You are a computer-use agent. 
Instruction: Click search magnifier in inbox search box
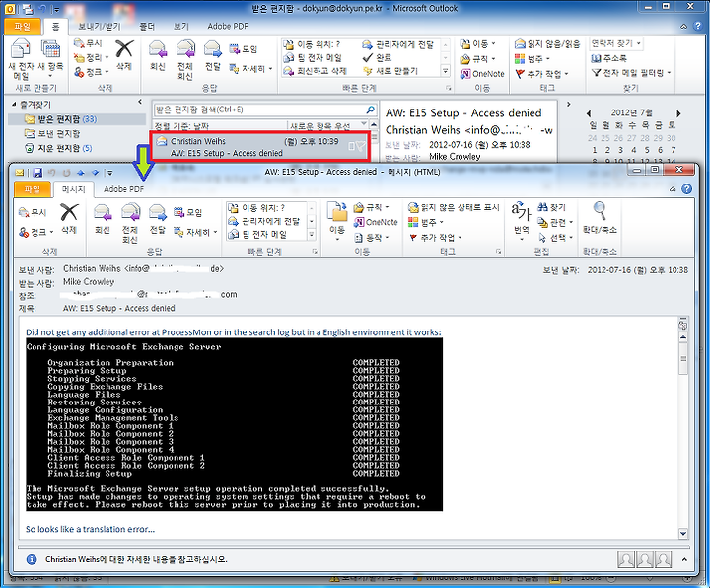(x=370, y=110)
